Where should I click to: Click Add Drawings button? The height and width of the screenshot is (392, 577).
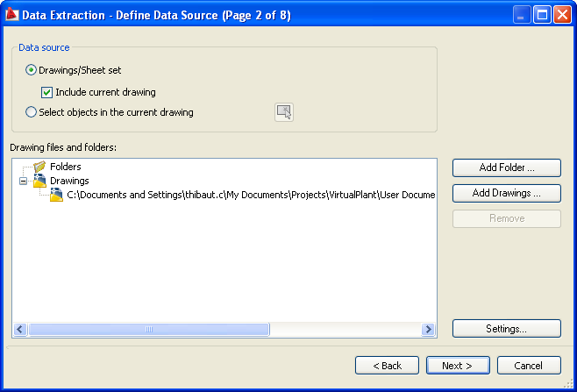(507, 193)
